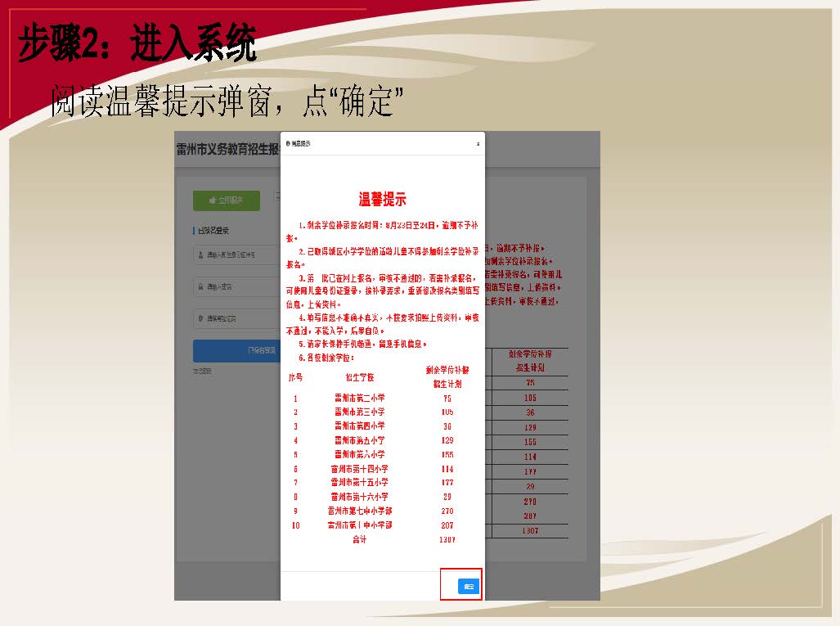Click the green 立即报名 button behind the popup
Screen dimensions: 840x626
coord(226,200)
